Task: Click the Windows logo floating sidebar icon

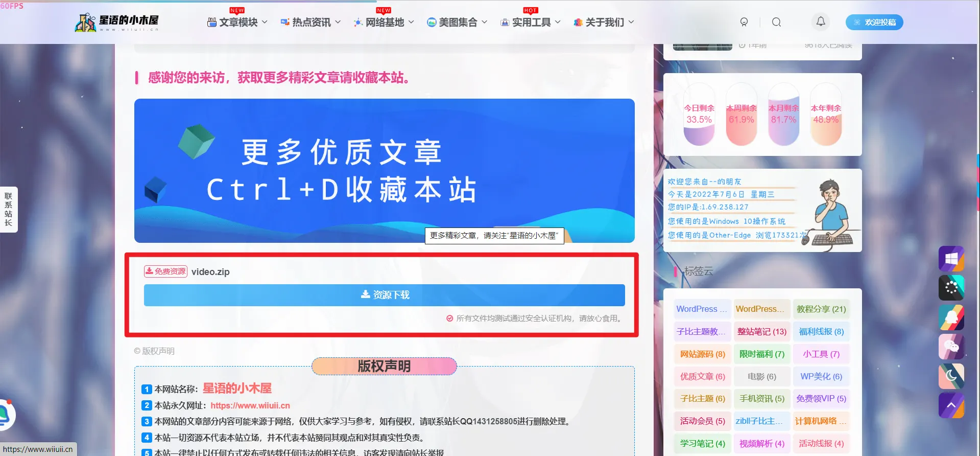Action: click(x=951, y=259)
